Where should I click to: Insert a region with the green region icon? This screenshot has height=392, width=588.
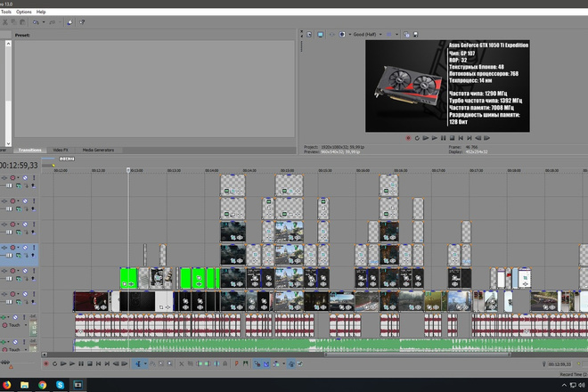point(245,363)
